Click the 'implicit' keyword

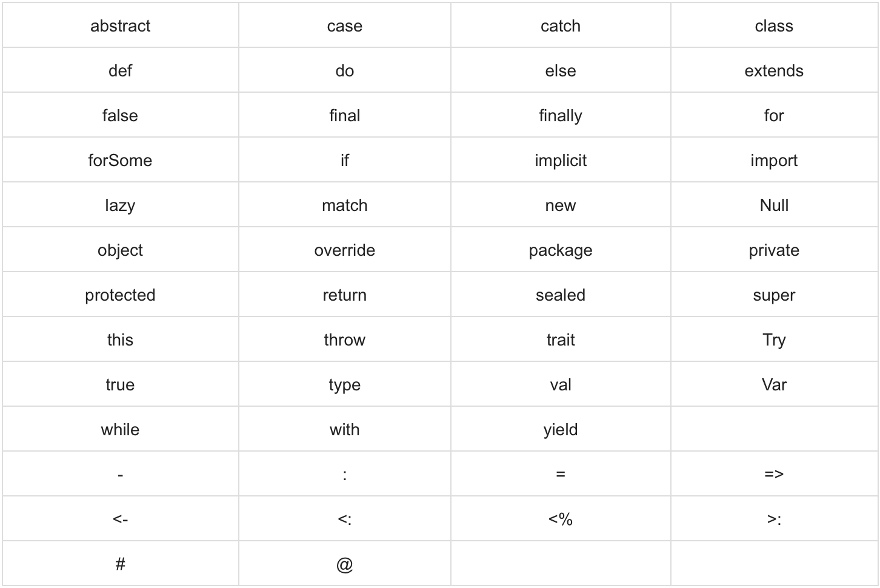(x=561, y=160)
